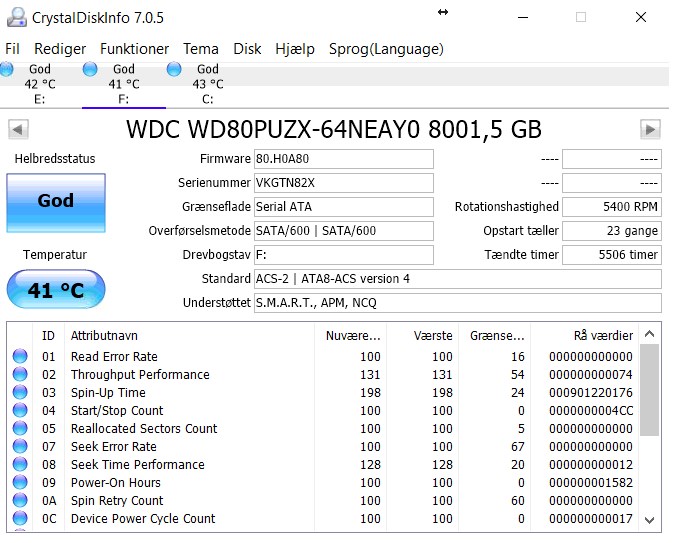Viewport: 673px width, 543px height.
Task: Click status orb for Device Power Cycle Count
Action: pyautogui.click(x=20, y=519)
